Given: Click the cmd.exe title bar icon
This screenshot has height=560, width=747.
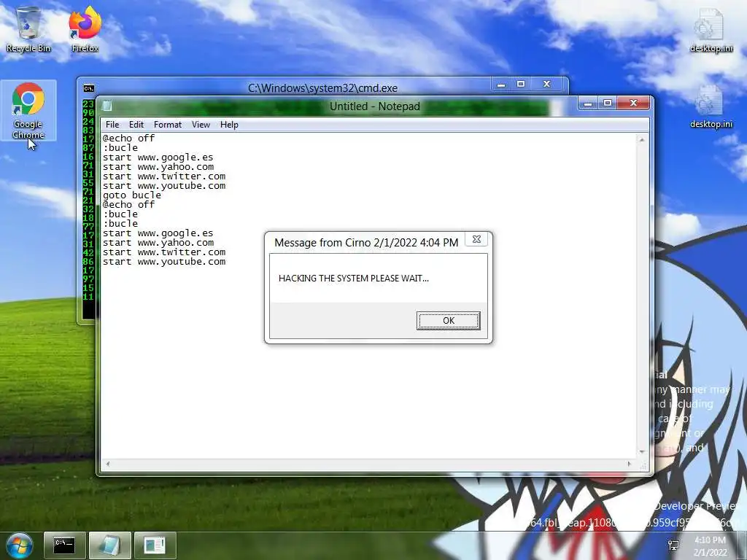Looking at the screenshot, I should click(x=88, y=88).
